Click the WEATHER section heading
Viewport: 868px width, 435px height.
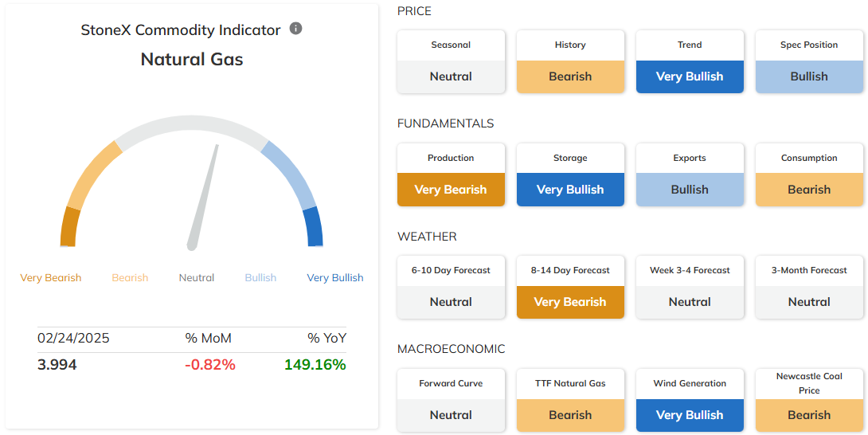coord(427,237)
